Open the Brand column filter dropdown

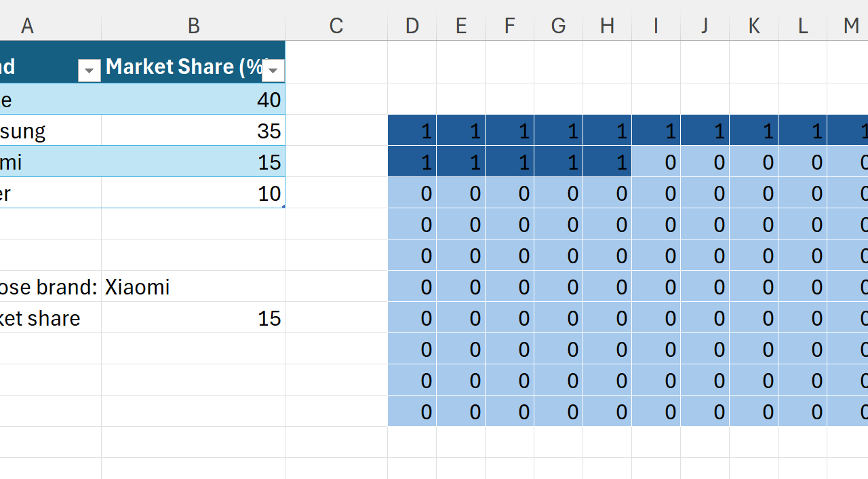90,70
